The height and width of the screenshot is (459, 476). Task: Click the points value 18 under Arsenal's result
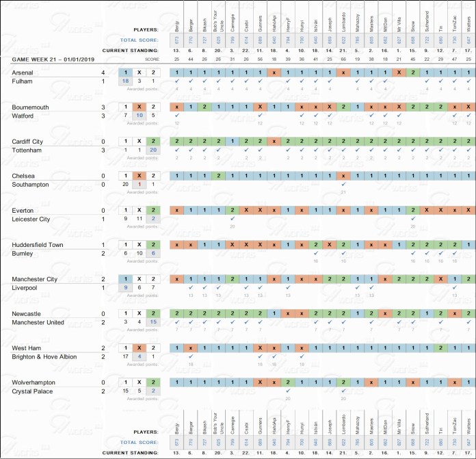[124, 81]
